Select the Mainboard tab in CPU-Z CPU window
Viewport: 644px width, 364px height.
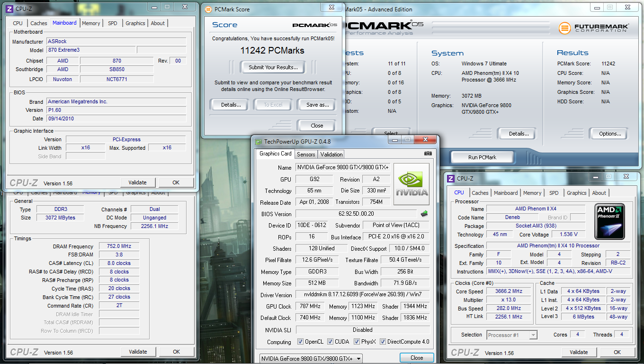pos(506,193)
